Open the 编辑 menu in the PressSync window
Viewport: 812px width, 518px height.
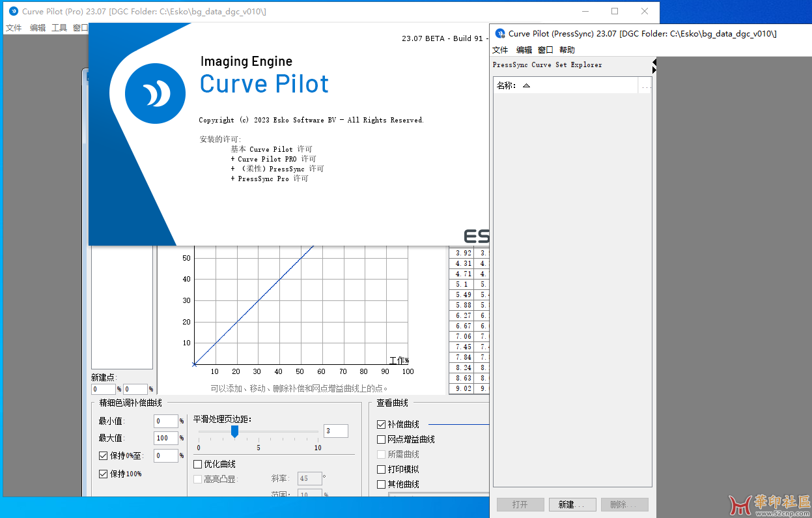[524, 50]
